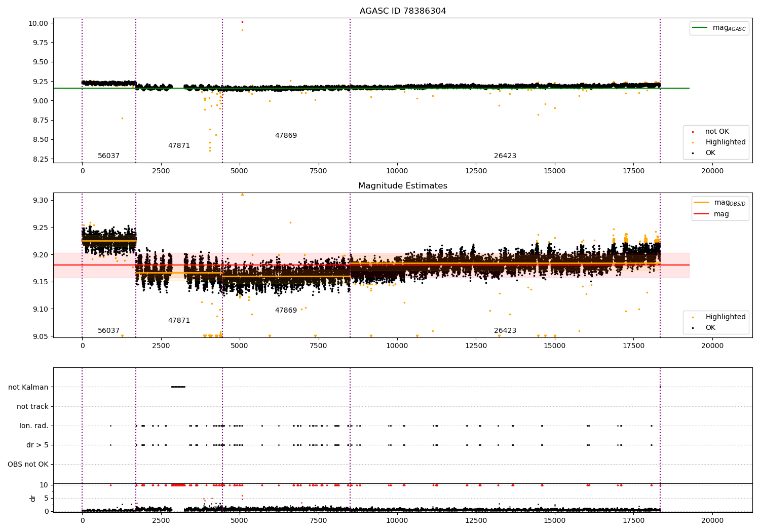The width and height of the screenshot is (760, 532).
Task: Click the 'dr' y-axis label in bottom plot
Action: coord(33,498)
